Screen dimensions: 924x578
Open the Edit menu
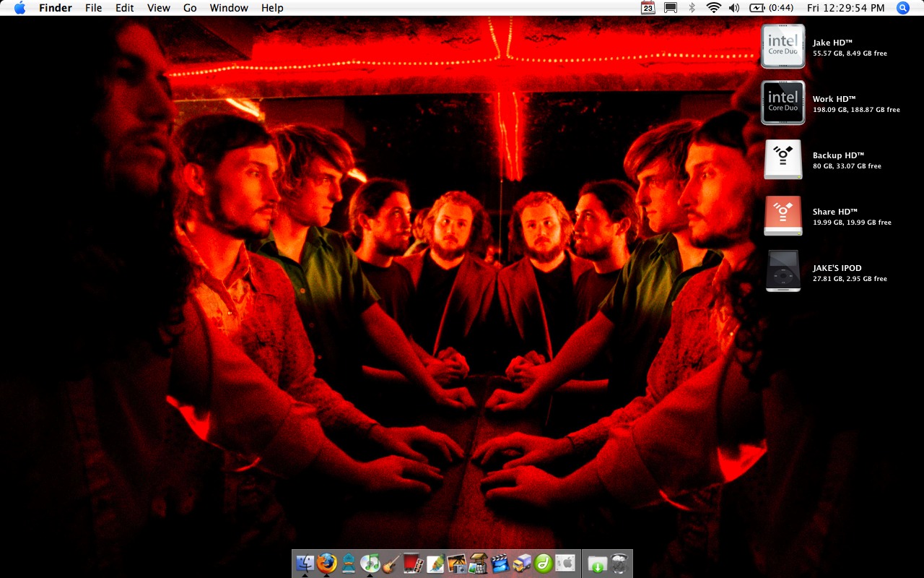point(125,8)
